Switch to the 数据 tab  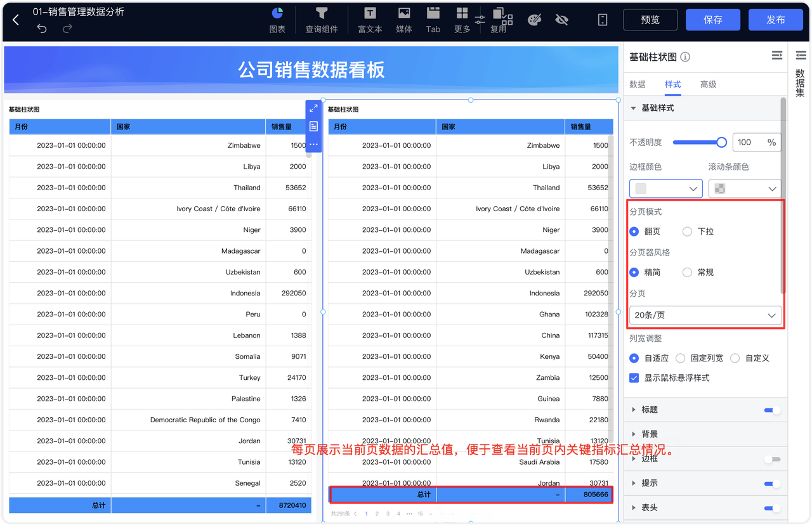click(638, 84)
